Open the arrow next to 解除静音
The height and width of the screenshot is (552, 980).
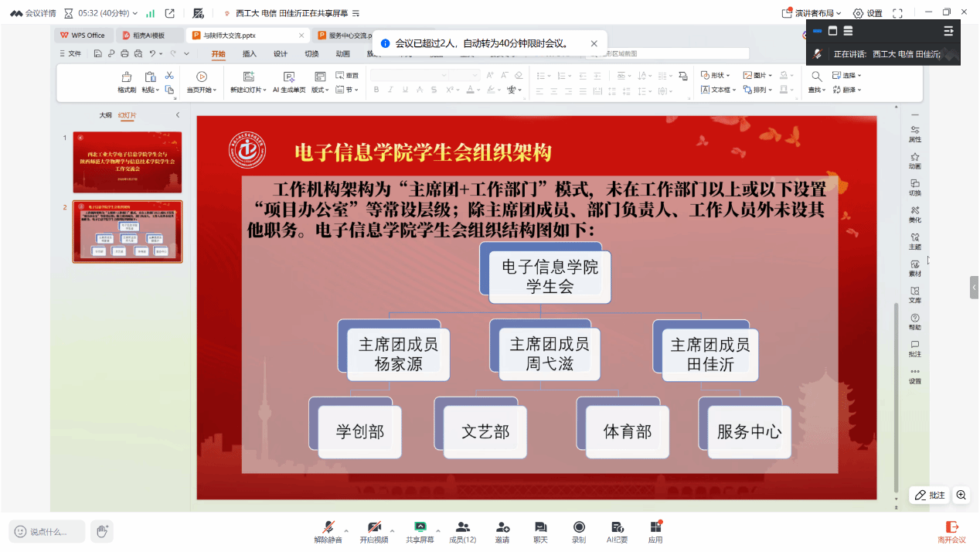pyautogui.click(x=346, y=531)
